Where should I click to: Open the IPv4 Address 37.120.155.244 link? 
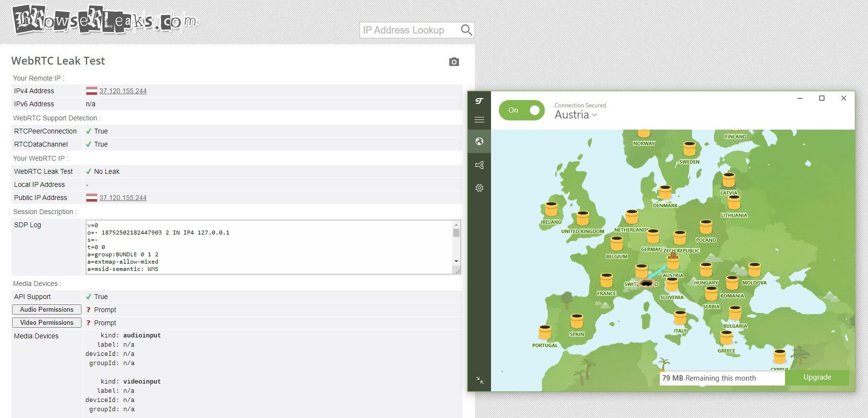pos(123,91)
